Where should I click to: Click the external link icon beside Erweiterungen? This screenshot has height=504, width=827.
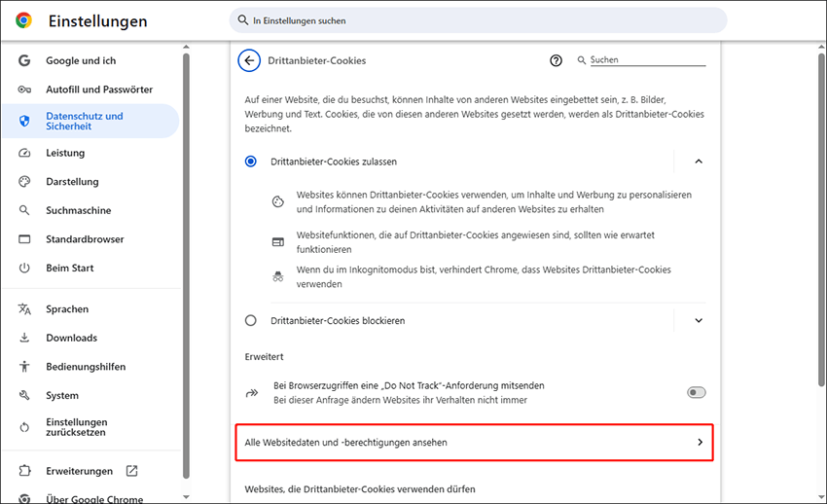pyautogui.click(x=132, y=471)
